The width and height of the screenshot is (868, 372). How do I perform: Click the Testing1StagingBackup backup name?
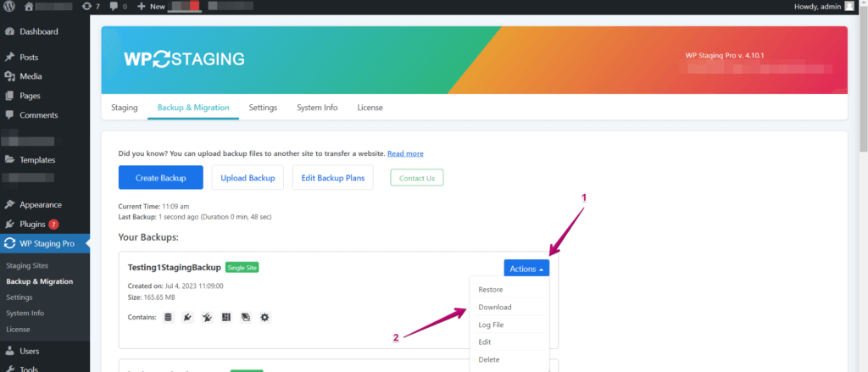(175, 268)
